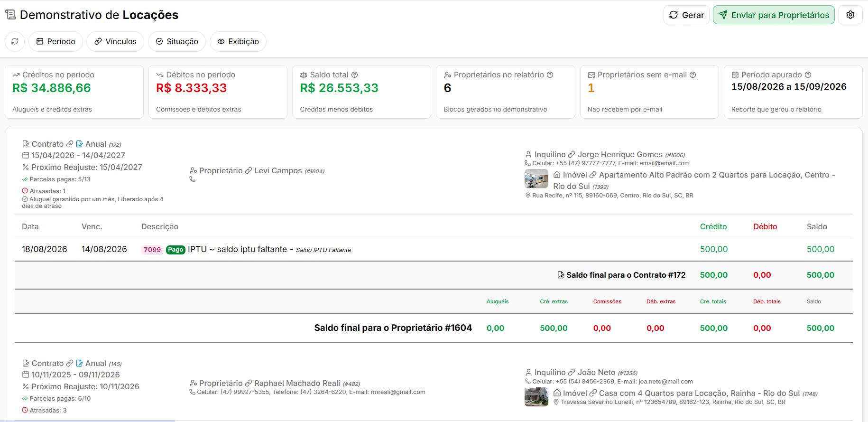Click the Débito column header
868x422 pixels.
[x=765, y=226]
